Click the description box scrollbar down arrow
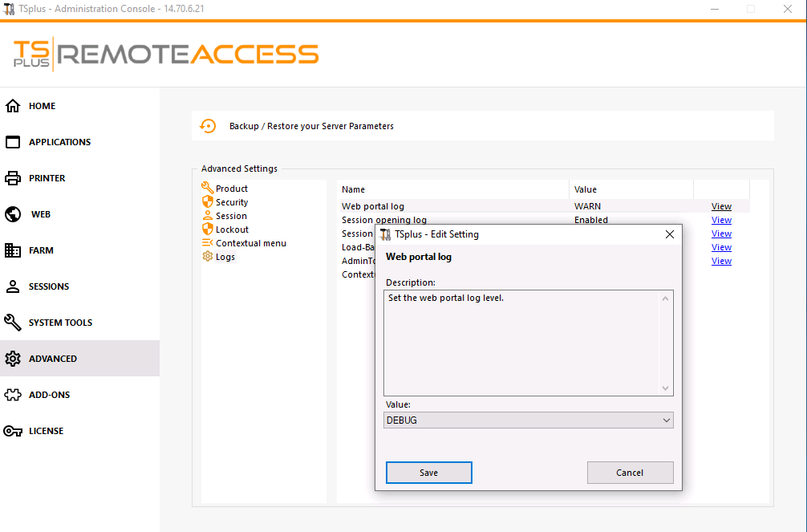Screen dimensions: 807x532 coord(665,388)
